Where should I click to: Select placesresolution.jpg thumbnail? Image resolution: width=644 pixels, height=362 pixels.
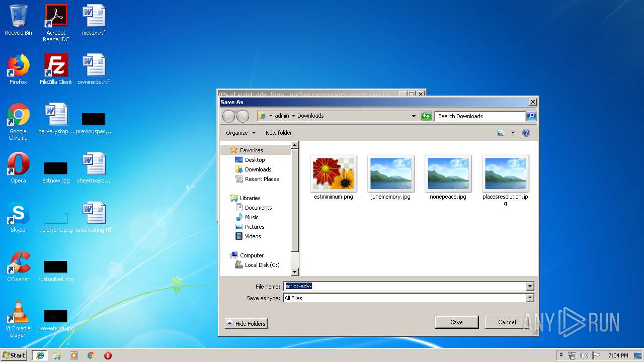506,181
